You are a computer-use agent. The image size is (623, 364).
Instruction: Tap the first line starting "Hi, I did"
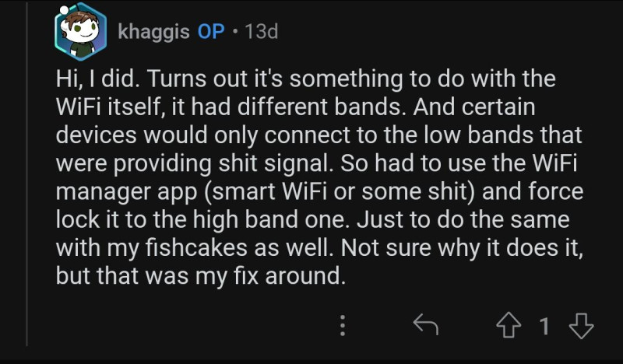point(305,79)
